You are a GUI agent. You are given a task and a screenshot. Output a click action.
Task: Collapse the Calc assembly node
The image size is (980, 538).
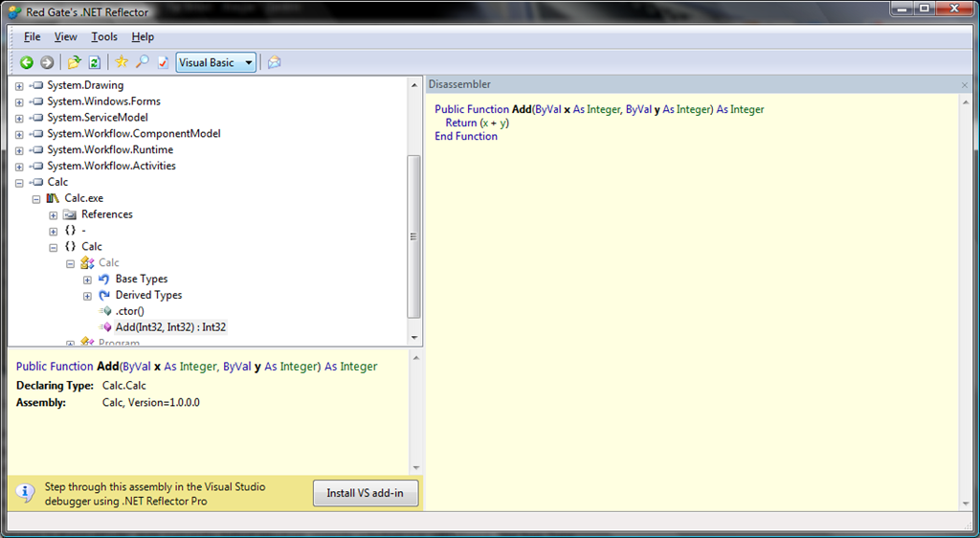point(19,183)
